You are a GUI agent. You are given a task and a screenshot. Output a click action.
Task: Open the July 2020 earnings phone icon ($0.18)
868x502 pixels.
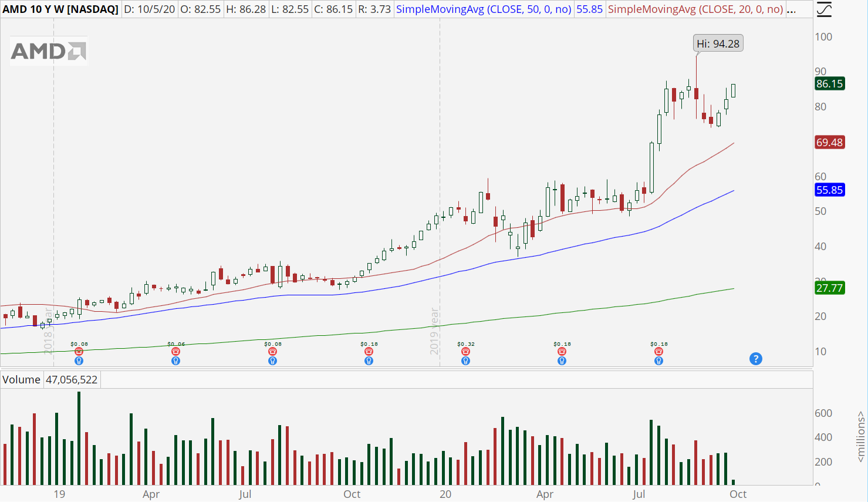(x=658, y=352)
